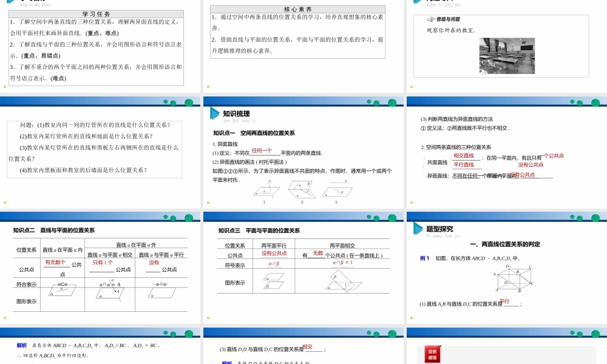Click the blue arrow icon beside 题型探究 heading
This screenshot has width=607, height=364.
[419, 229]
